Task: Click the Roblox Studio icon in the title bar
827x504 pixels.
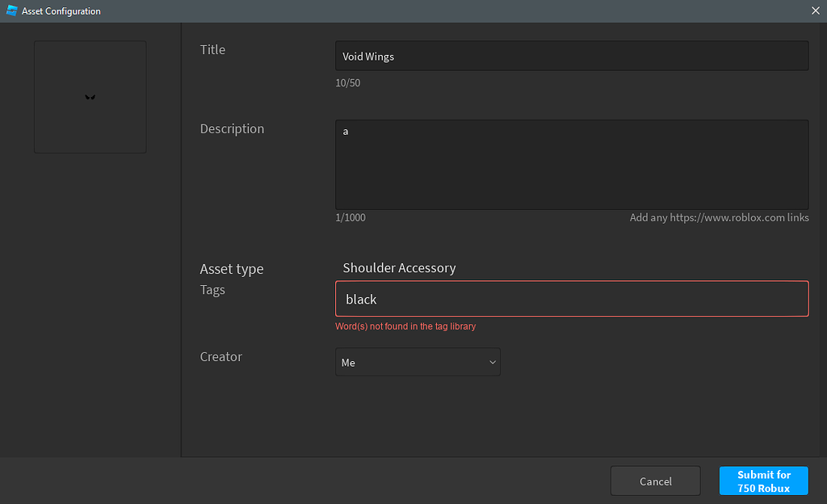Action: [11, 10]
